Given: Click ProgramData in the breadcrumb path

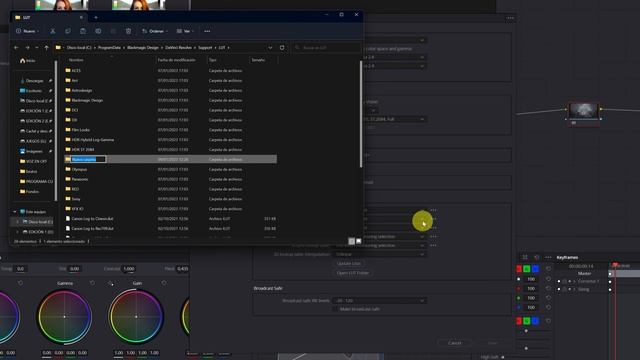Looking at the screenshot, I should tap(109, 48).
